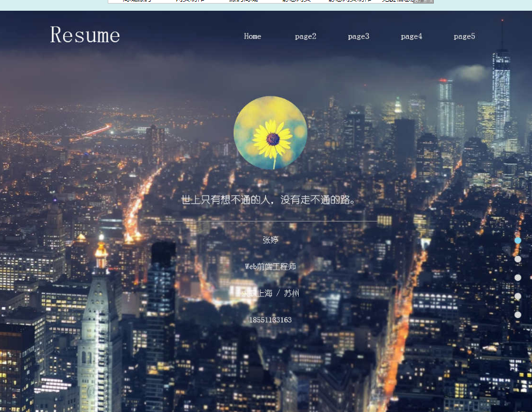This screenshot has width=532, height=412.
Task: Click the name text 张婷
Action: (270, 240)
